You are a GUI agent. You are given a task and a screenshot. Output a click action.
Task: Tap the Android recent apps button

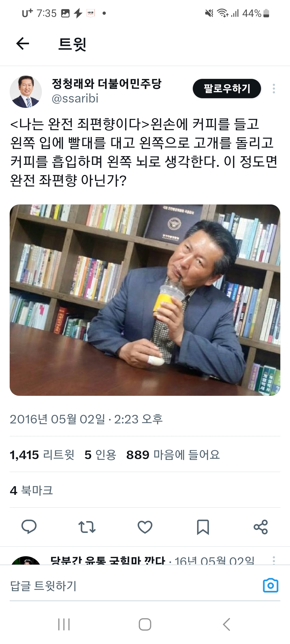coord(64,624)
